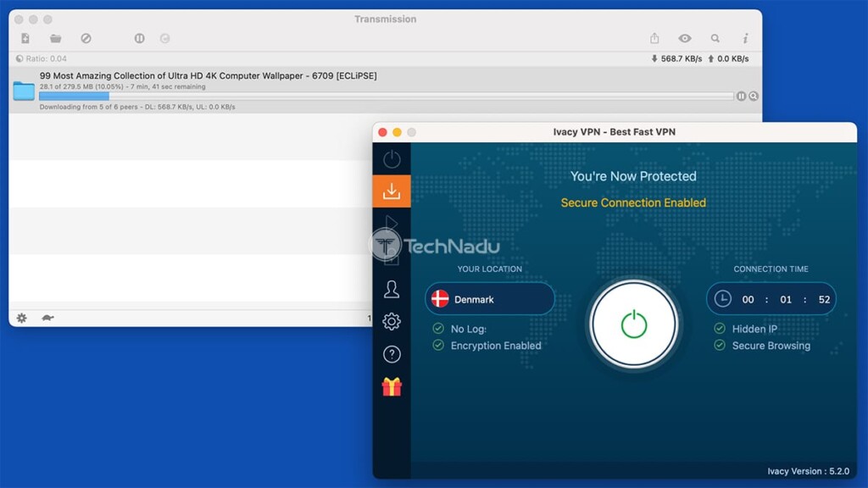The width and height of the screenshot is (868, 488).
Task: Click the connection timer 00 : 01 : 52
Action: click(x=786, y=299)
